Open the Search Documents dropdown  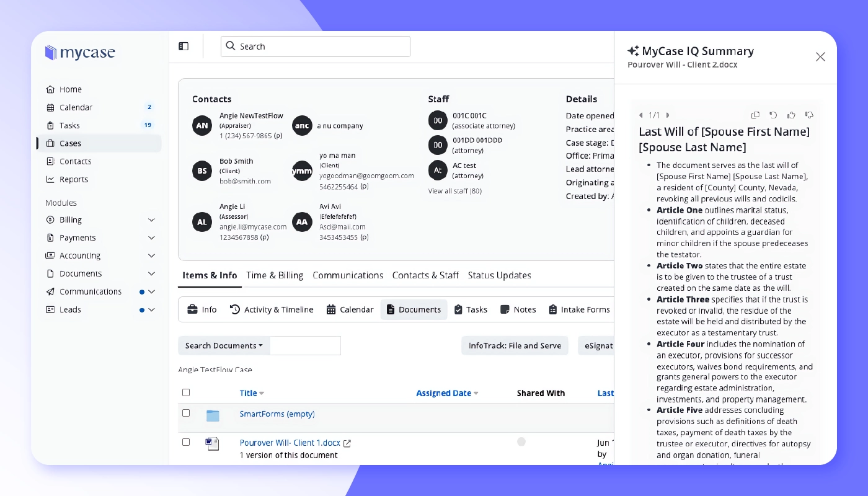tap(224, 345)
